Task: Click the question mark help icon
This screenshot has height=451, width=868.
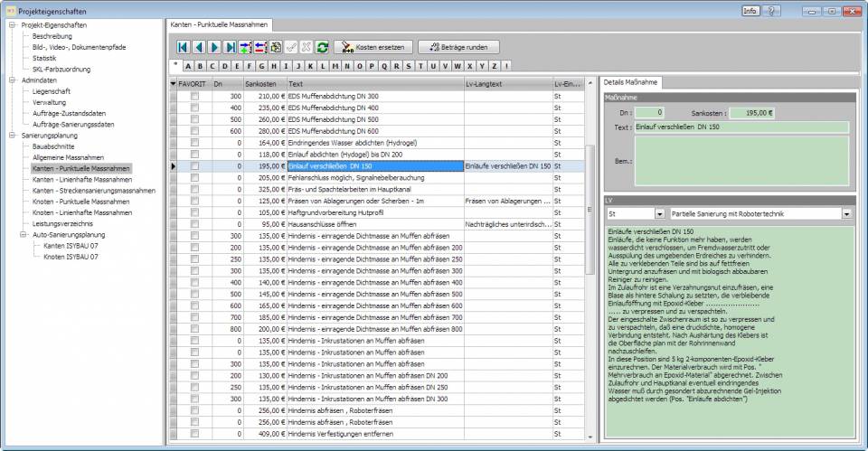Action: click(x=771, y=11)
